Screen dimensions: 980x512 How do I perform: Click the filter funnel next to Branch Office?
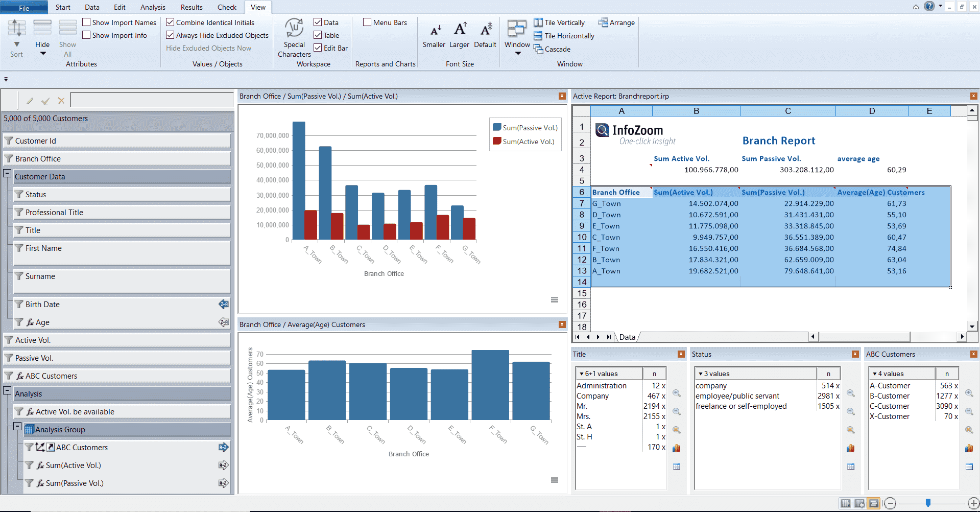point(9,159)
